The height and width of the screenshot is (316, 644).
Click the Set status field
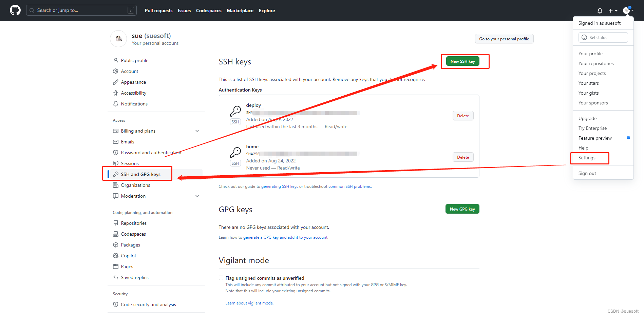click(x=603, y=37)
